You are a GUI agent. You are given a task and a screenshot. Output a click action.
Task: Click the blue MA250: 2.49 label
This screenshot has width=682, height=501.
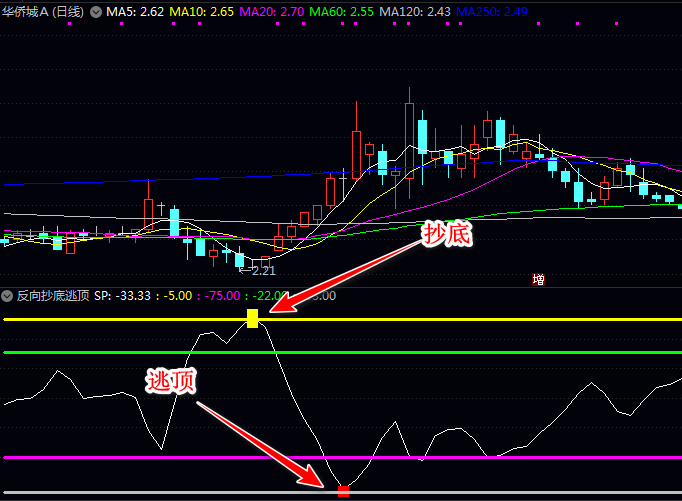coord(491,12)
